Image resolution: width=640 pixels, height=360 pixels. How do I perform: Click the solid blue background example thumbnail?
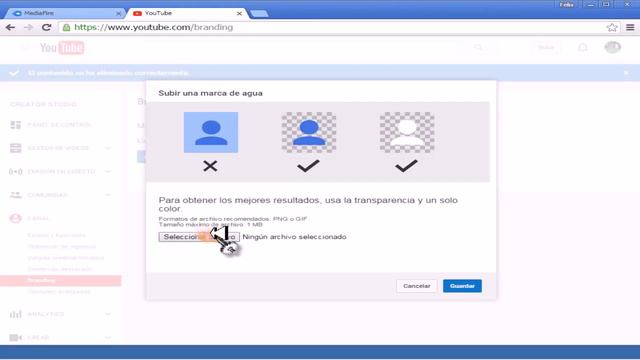click(x=211, y=132)
